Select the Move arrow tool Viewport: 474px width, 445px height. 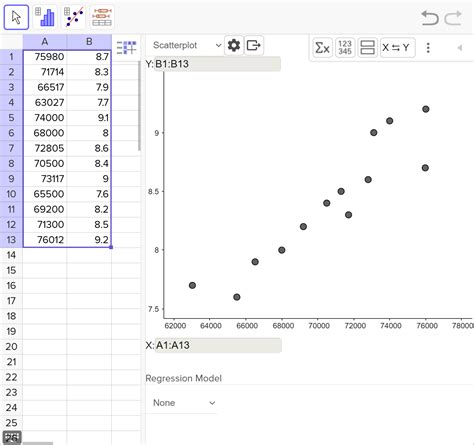tap(16, 17)
